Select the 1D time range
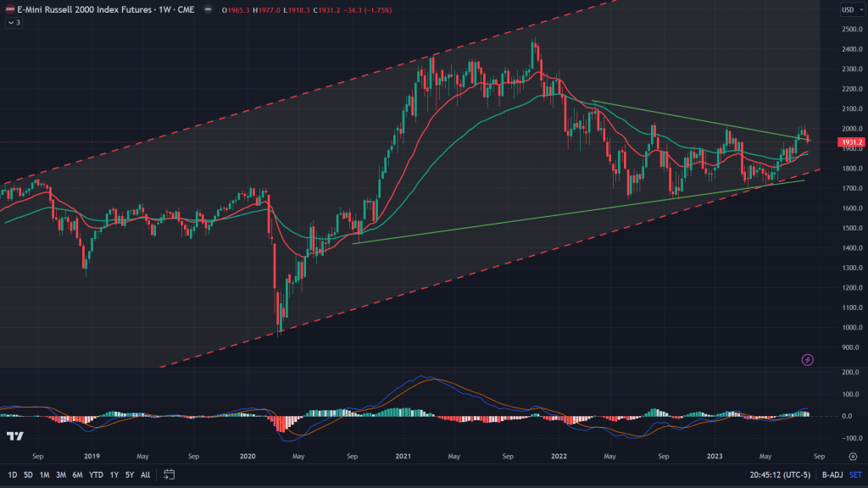 (x=12, y=474)
